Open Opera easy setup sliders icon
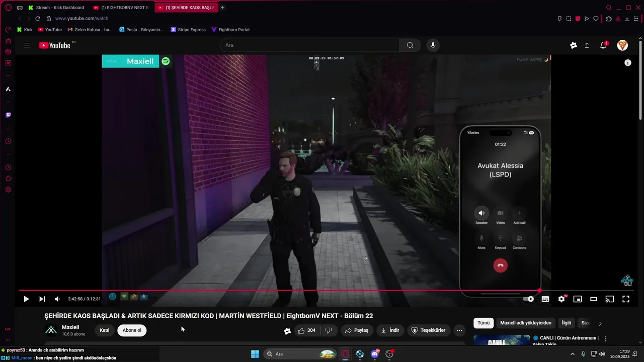This screenshot has width=644, height=362. (x=636, y=19)
